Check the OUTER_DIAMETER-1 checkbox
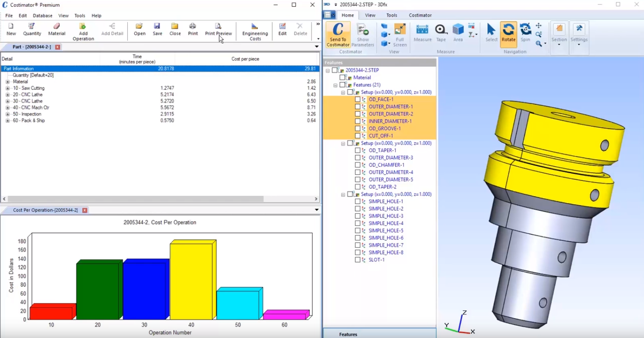 [x=358, y=107]
